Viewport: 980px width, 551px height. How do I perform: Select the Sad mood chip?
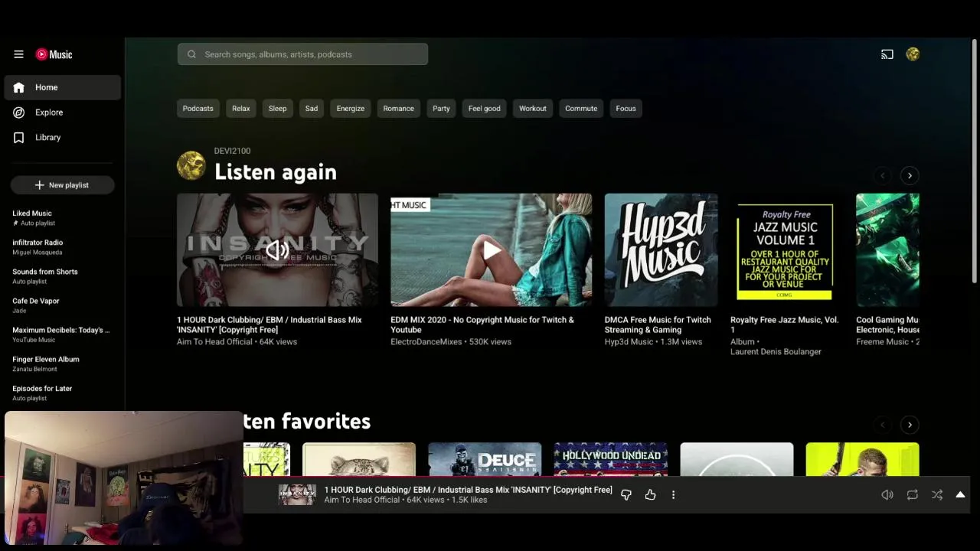(312, 109)
